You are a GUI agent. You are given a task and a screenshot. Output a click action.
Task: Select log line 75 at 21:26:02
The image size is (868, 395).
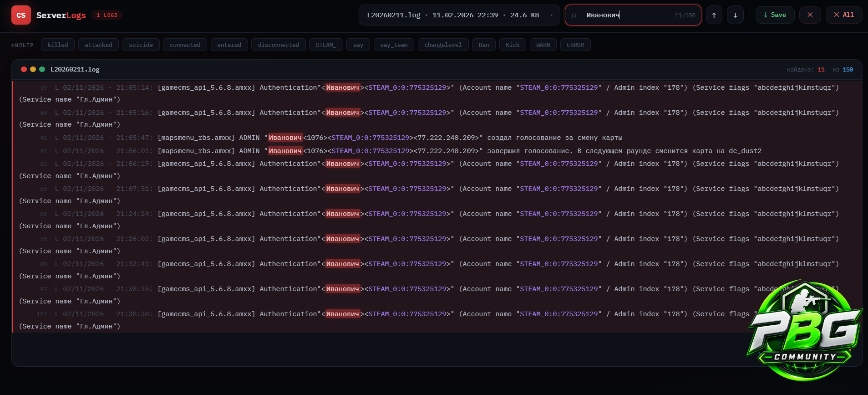[437, 245]
